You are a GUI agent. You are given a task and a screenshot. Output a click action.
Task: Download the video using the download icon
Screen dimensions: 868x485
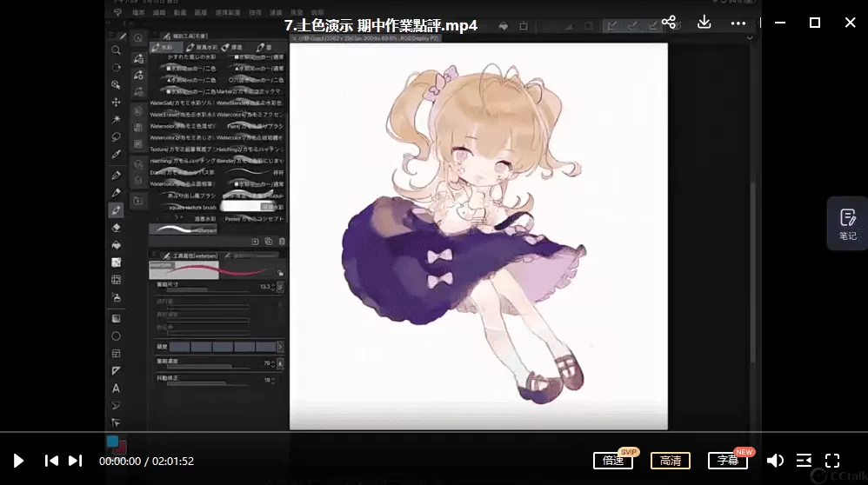(704, 23)
